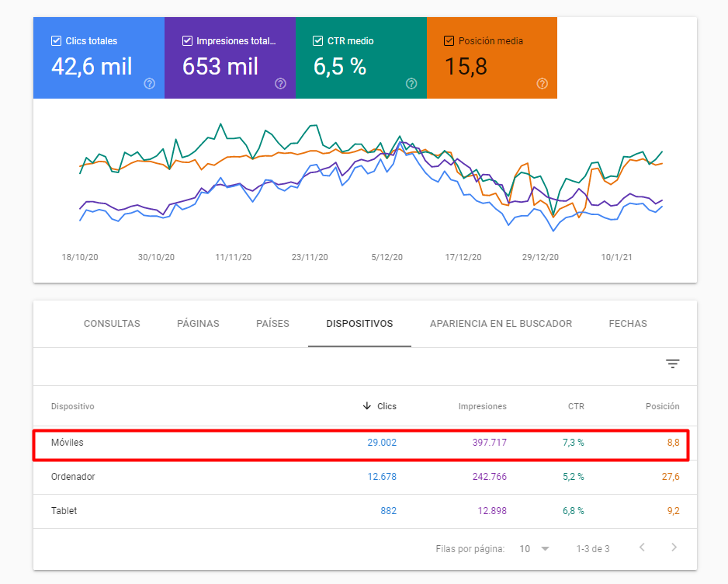The width and height of the screenshot is (728, 584).
Task: Click the CTR medio question mark icon
Action: click(411, 85)
